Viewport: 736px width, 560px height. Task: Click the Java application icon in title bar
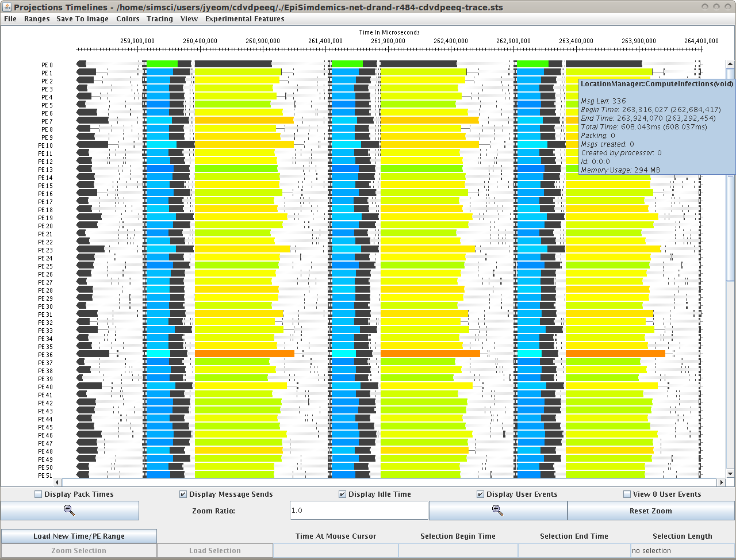(7, 7)
